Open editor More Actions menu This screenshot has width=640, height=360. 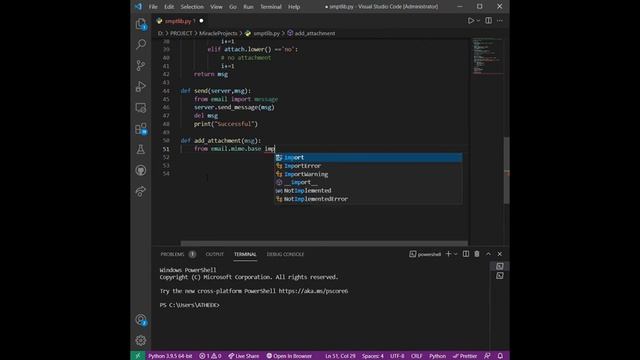(x=500, y=21)
